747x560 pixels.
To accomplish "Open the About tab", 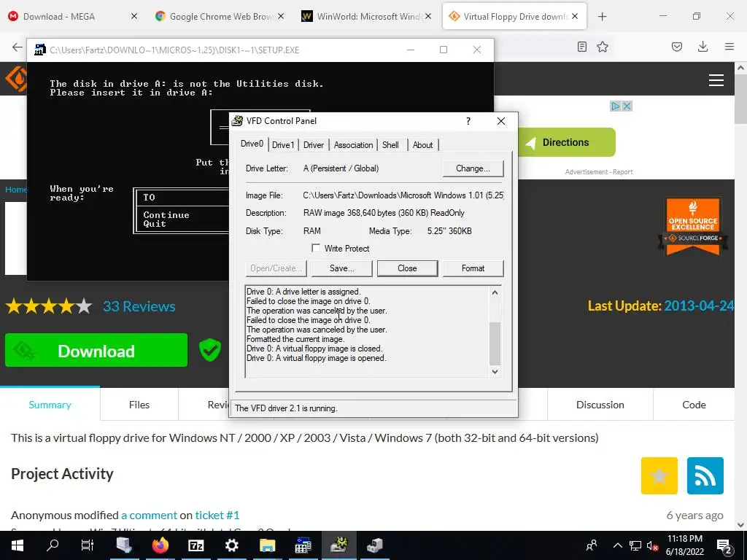I will click(422, 145).
